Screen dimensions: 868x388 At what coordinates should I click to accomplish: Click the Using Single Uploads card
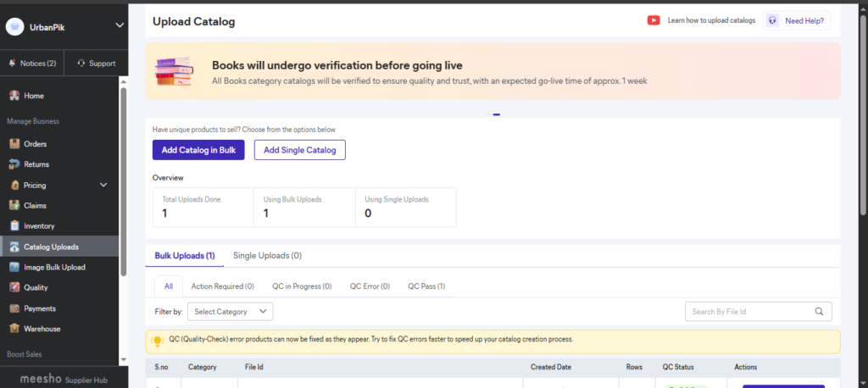(x=406, y=207)
